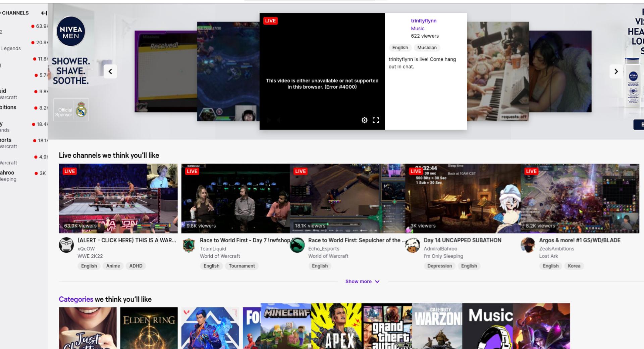Open Music category link for trinityflynn

point(418,29)
